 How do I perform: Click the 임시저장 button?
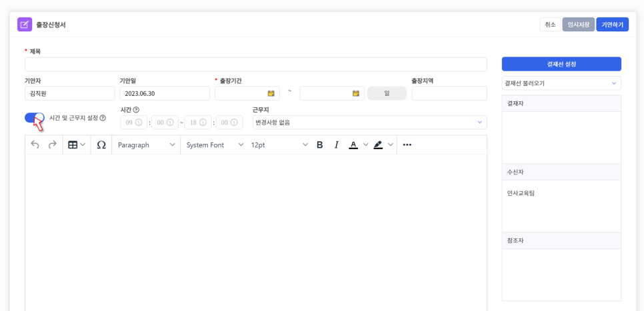578,25
